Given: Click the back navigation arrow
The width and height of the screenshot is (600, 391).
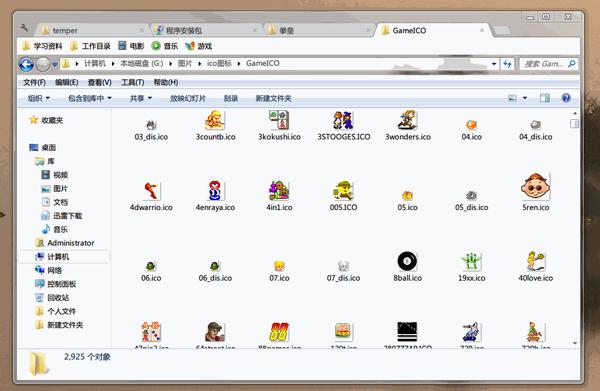Looking at the screenshot, I should point(26,64).
